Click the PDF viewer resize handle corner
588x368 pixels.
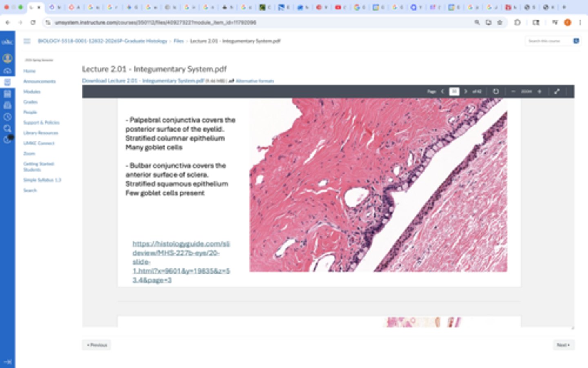click(572, 328)
